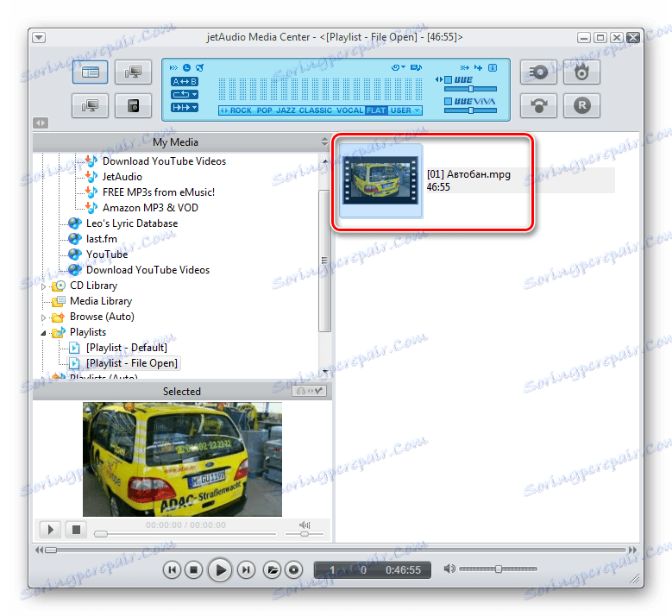Screen dimensions: 672x616
Task: Click the My Media view mode button
Action: click(90, 72)
